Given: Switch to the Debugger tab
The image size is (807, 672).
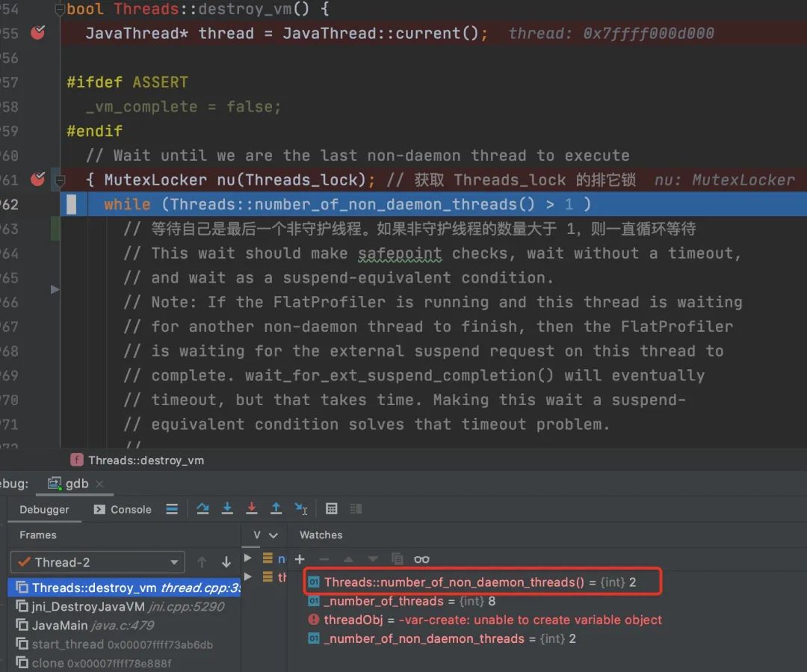Looking at the screenshot, I should (x=44, y=509).
